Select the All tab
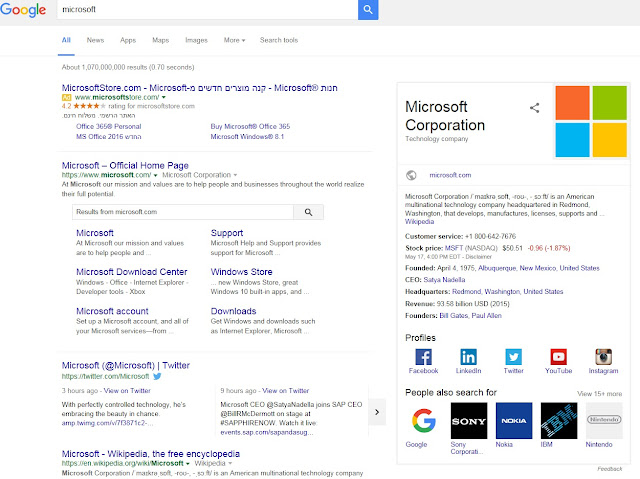Image resolution: width=640 pixels, height=479 pixels. coord(66,40)
